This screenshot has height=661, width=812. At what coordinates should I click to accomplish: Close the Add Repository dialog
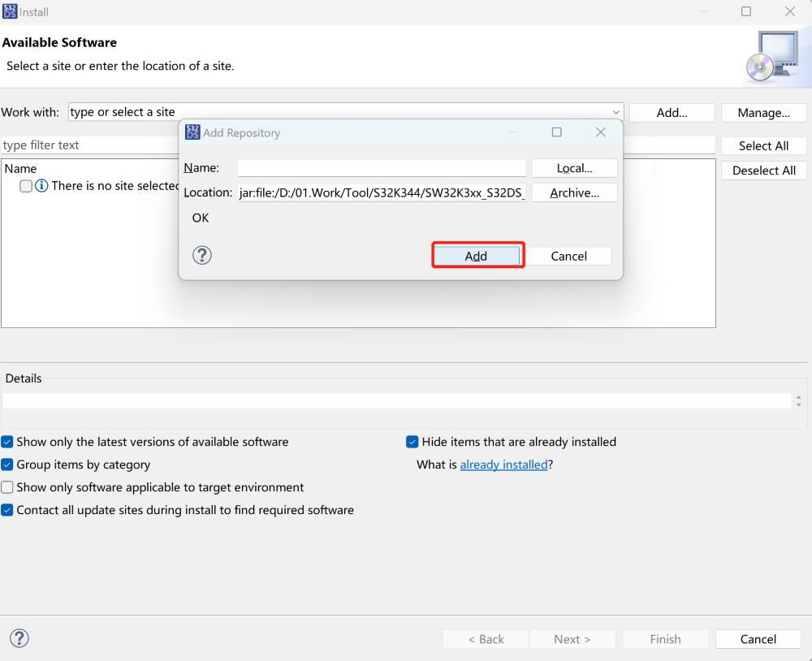(x=601, y=132)
